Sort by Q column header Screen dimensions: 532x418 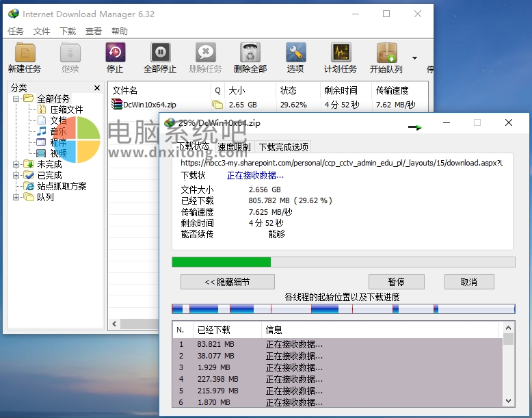218,90
